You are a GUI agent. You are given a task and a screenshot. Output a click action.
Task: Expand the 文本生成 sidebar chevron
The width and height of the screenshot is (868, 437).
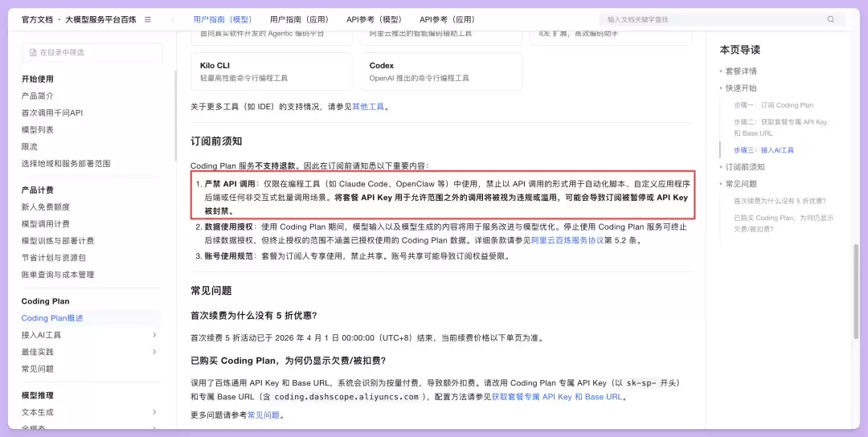[154, 412]
